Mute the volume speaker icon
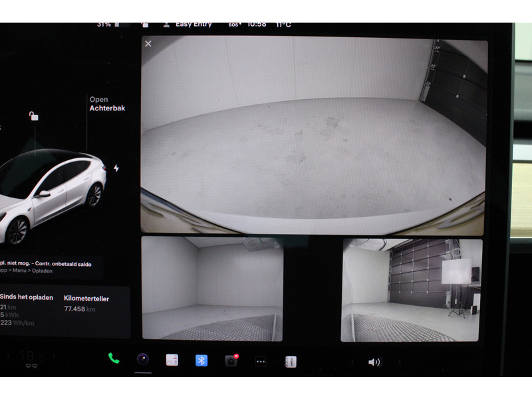Screen dimensions: 532x399 tap(374, 362)
